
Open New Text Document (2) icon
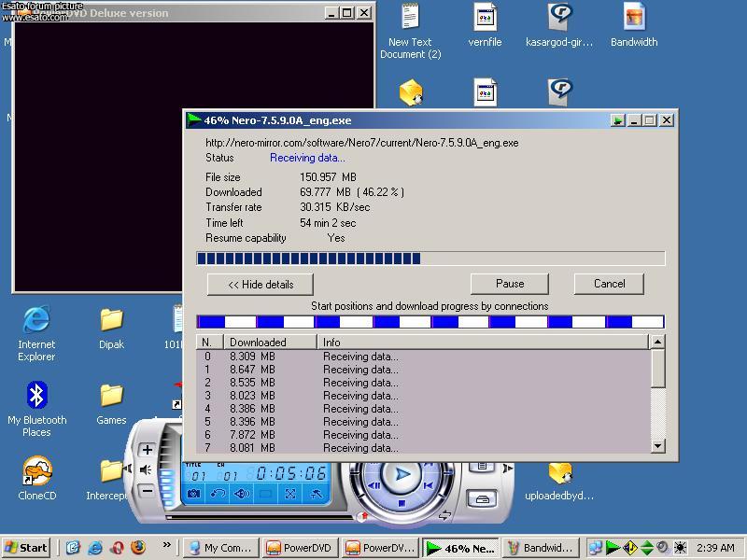tap(410, 31)
